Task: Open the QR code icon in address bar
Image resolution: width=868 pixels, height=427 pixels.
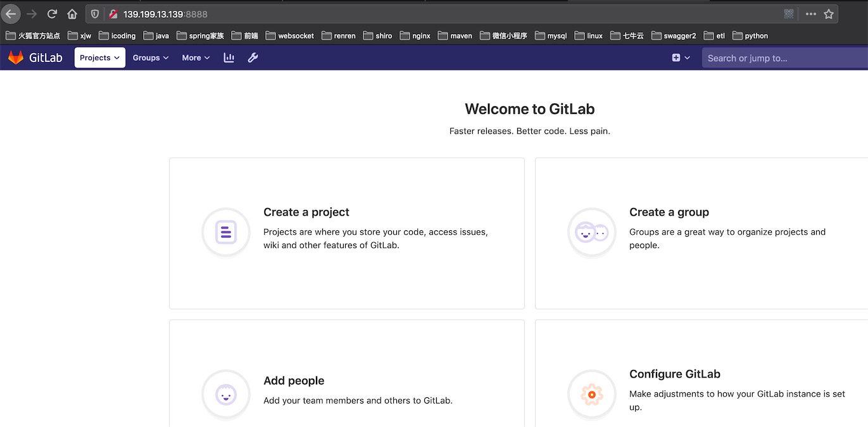Action: click(789, 14)
